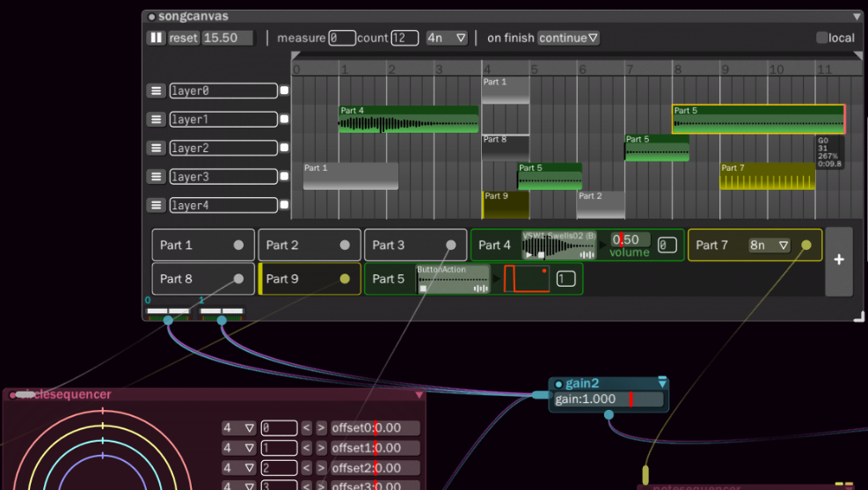The width and height of the screenshot is (868, 490).
Task: Toggle the layer2 checkbox
Action: (284, 147)
